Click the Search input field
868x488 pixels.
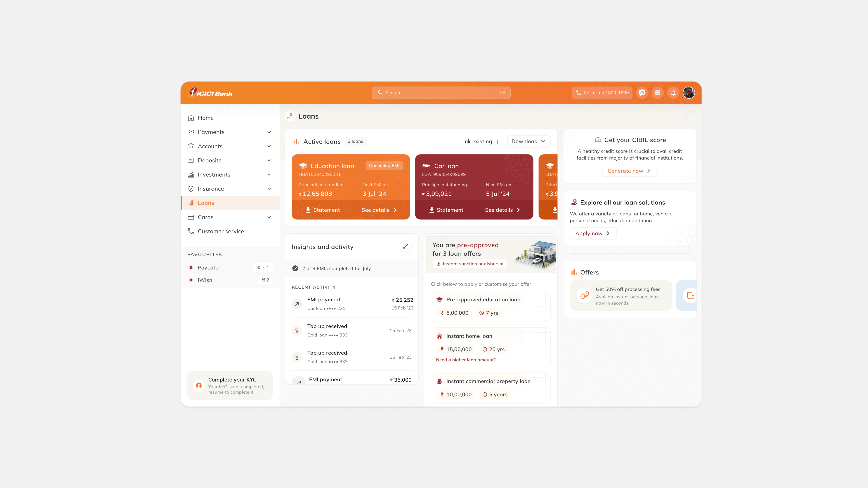(441, 93)
